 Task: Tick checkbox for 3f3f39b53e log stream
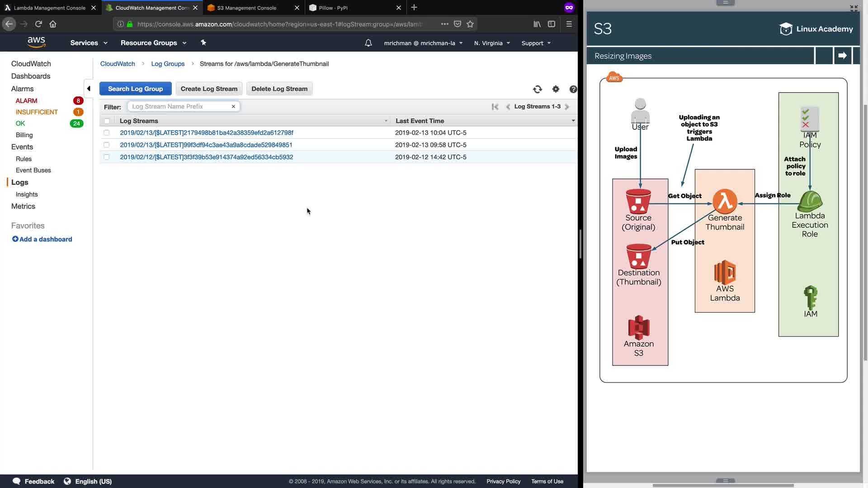click(x=107, y=157)
